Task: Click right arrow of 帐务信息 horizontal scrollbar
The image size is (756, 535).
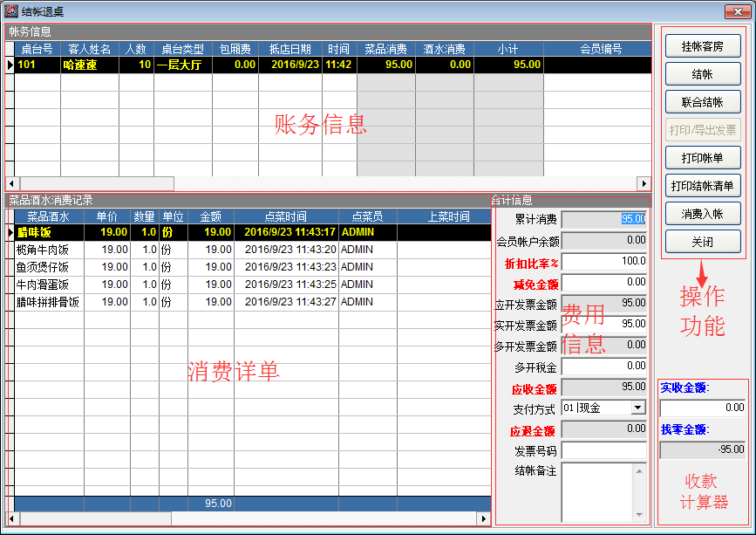Action: (x=644, y=183)
